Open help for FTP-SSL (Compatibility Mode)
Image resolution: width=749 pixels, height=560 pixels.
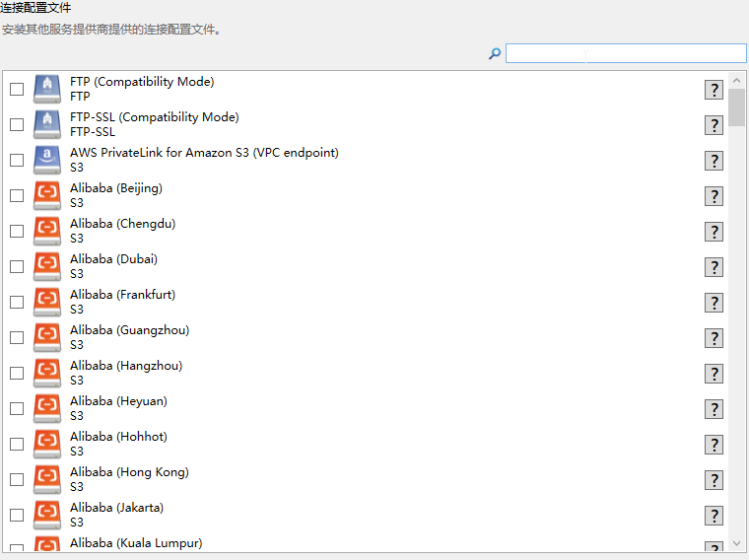click(714, 125)
